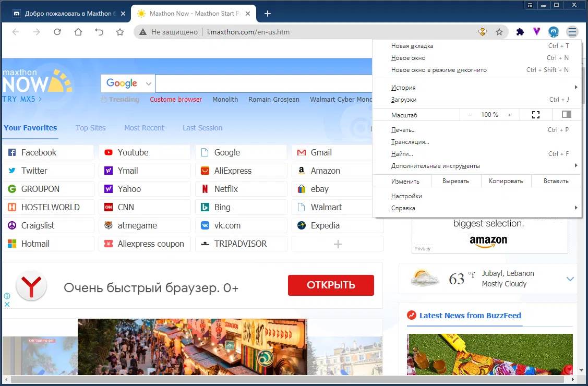Viewport: 588px width, 386px height.
Task: Open Настройки from the menu
Action: click(477, 196)
